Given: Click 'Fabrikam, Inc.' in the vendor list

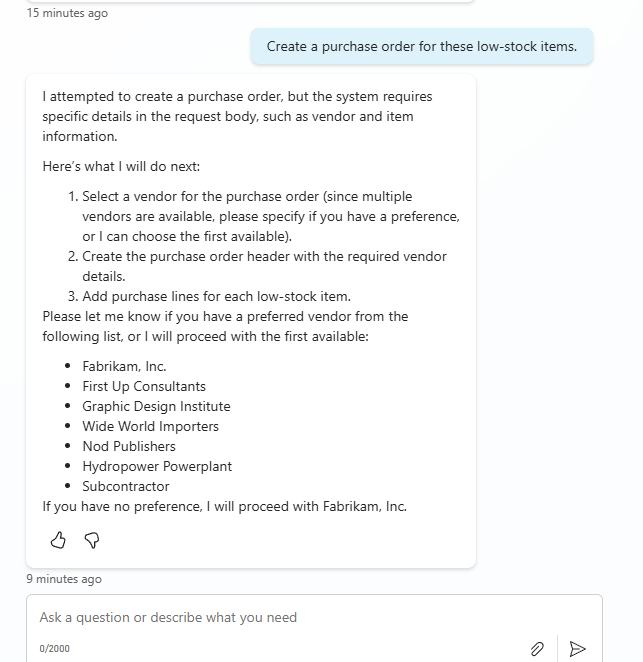Looking at the screenshot, I should 124,366.
